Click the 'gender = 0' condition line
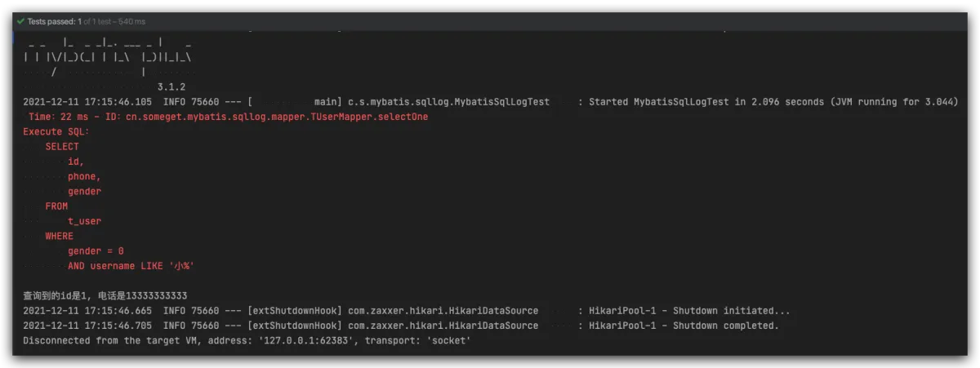Screen dimensions: 980x368 (96, 251)
